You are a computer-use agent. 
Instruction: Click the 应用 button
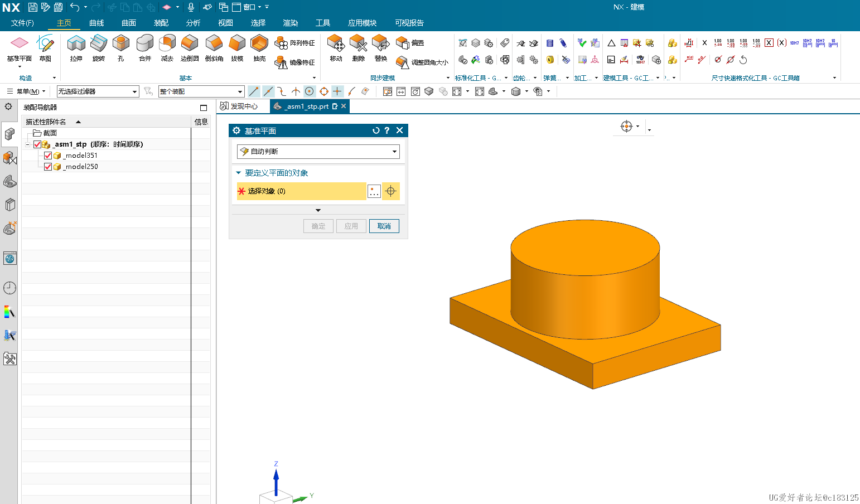click(x=351, y=226)
